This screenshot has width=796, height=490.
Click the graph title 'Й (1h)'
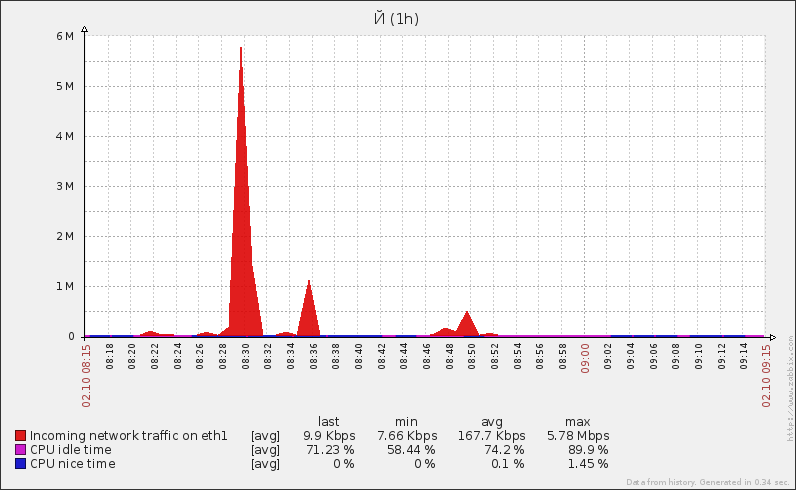pos(396,18)
